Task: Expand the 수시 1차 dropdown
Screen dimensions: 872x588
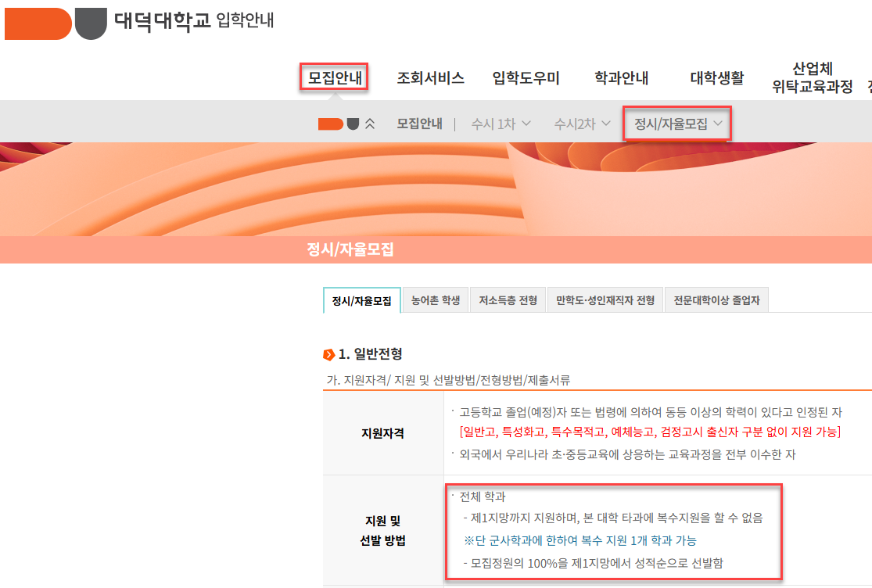Action: pyautogui.click(x=501, y=123)
